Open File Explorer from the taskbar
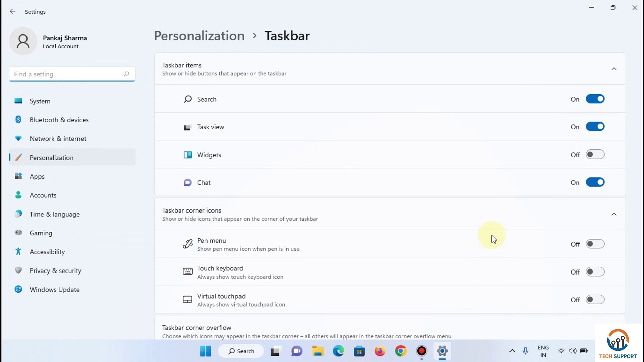 318,351
